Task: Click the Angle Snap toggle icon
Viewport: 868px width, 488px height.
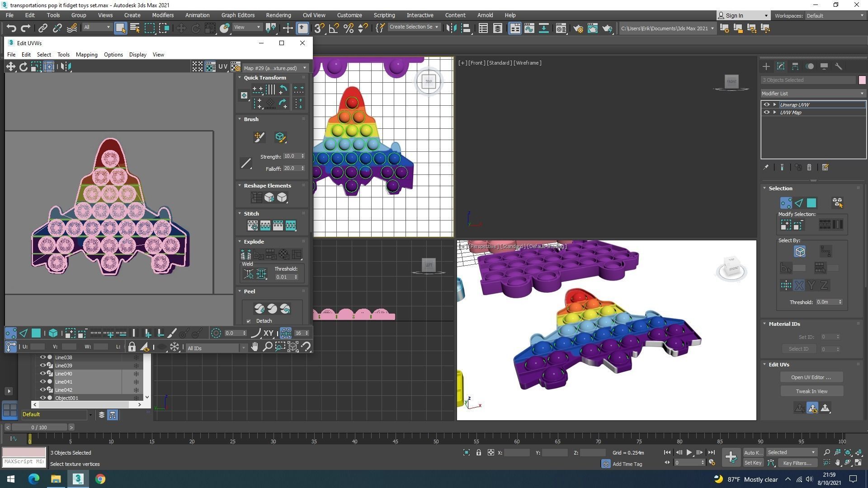Action: click(x=334, y=28)
